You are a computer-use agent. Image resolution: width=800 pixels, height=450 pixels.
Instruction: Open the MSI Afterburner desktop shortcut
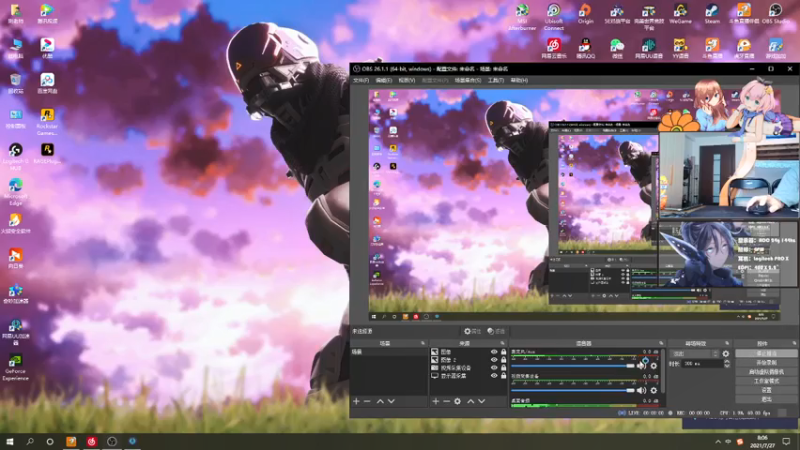pos(522,17)
